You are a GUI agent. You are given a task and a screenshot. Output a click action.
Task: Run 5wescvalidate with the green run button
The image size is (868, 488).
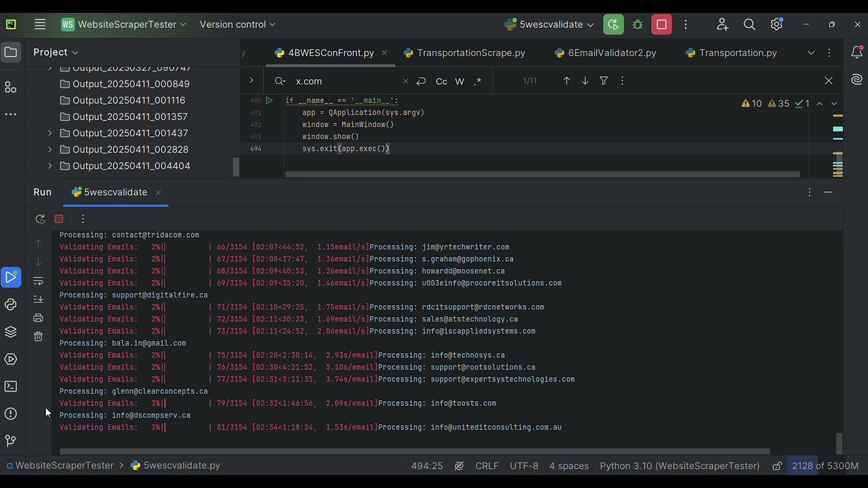613,24
